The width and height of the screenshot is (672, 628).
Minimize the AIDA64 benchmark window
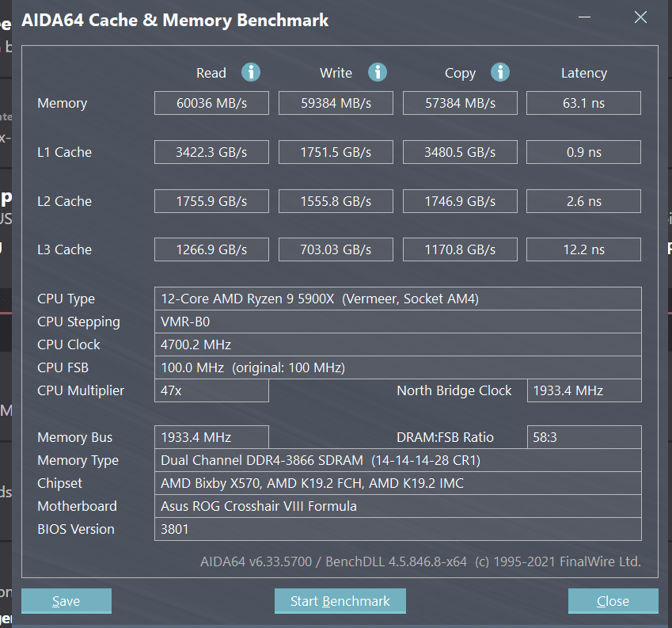(x=585, y=17)
